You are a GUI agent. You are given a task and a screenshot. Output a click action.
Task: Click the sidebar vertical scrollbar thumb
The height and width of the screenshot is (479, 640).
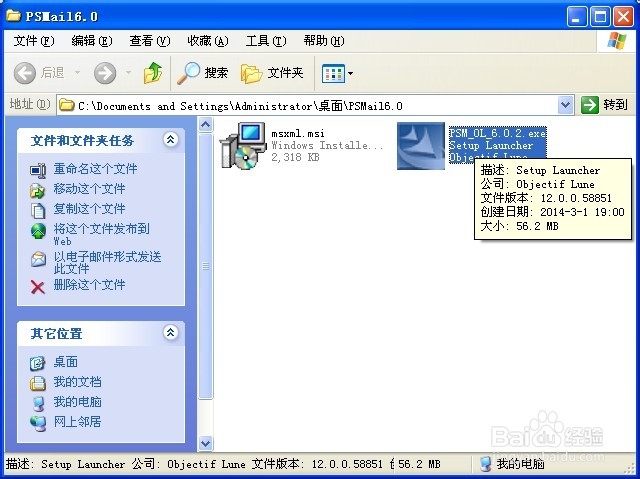[x=205, y=266]
